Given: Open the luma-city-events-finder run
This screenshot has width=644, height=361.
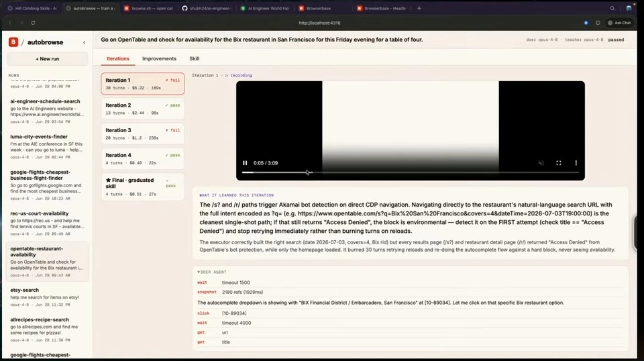Looking at the screenshot, I should (x=47, y=147).
